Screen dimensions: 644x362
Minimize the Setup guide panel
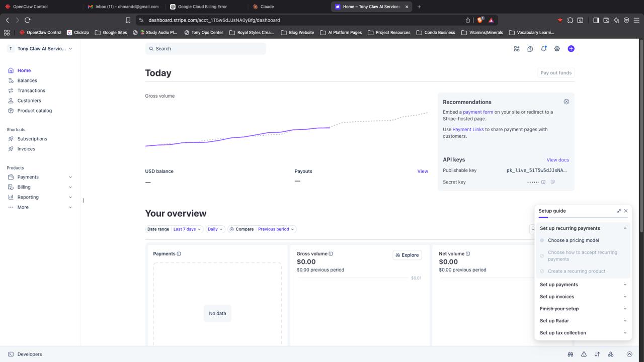pyautogui.click(x=619, y=211)
